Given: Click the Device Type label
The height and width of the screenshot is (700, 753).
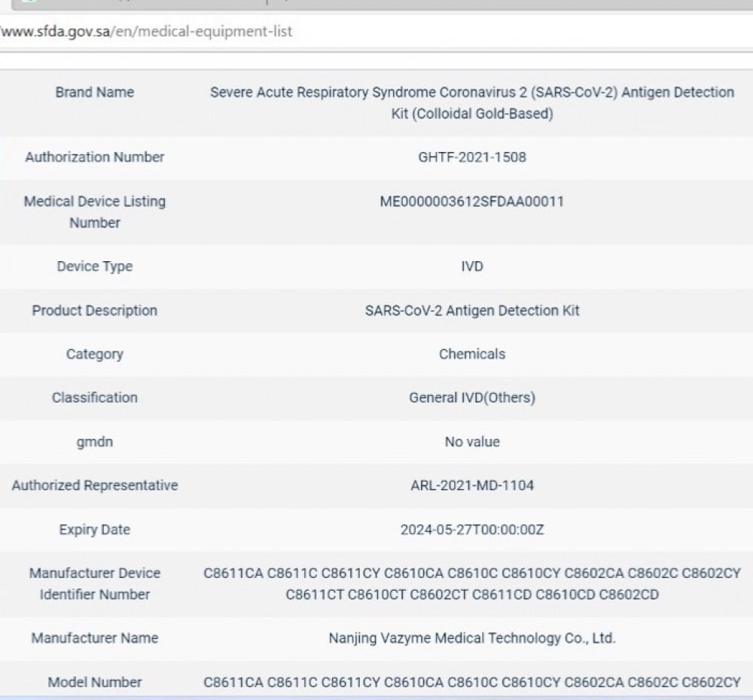Looking at the screenshot, I should 94,266.
